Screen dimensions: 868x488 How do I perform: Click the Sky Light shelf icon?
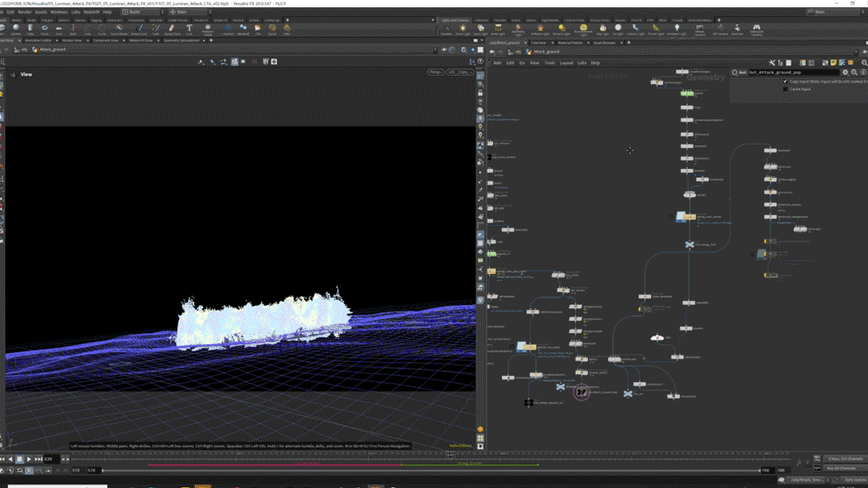point(602,29)
